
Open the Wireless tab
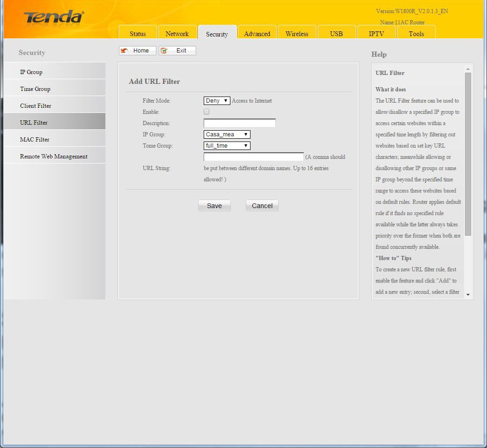(x=297, y=34)
